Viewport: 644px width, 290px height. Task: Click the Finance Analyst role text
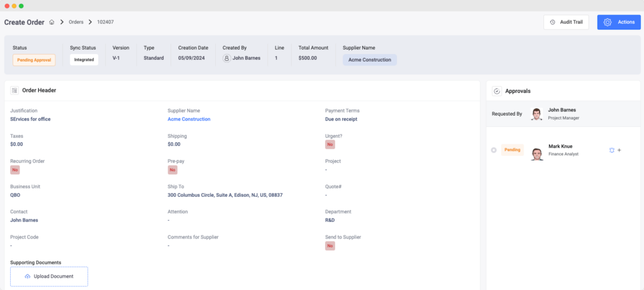point(563,154)
